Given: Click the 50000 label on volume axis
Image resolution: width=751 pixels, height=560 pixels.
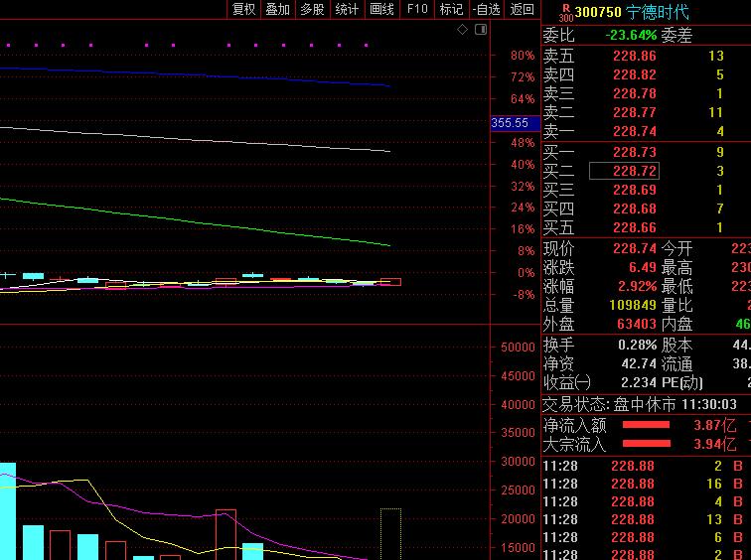Looking at the screenshot, I should pyautogui.click(x=518, y=348).
